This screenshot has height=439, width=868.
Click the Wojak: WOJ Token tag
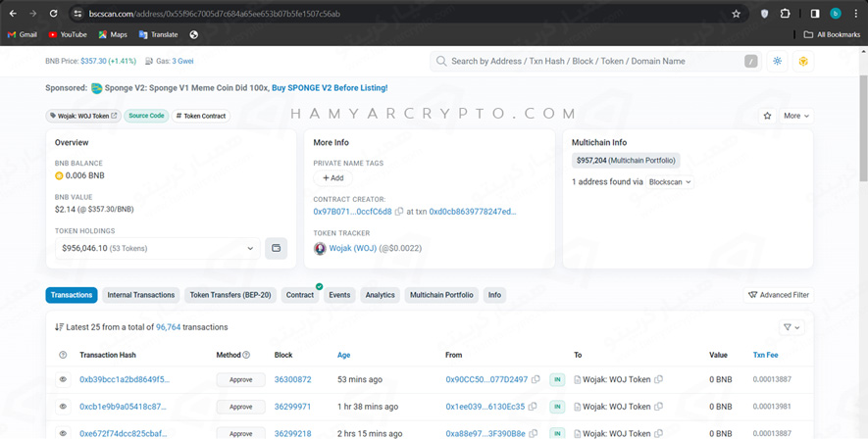[x=83, y=116]
